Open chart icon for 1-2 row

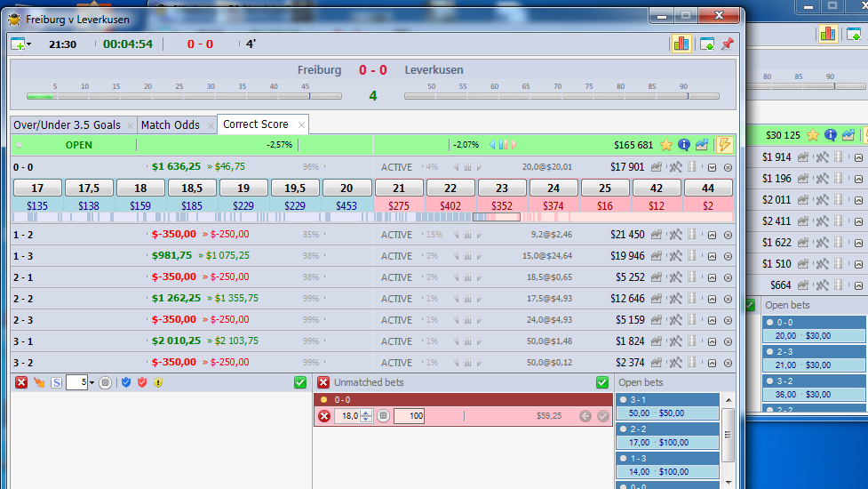(656, 235)
